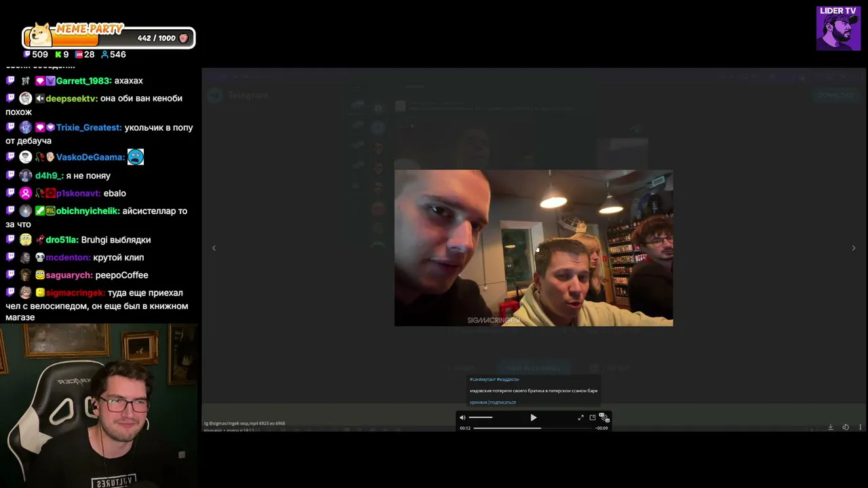This screenshot has height=488, width=868.
Task: Open the кринжик channel link
Action: click(478, 403)
